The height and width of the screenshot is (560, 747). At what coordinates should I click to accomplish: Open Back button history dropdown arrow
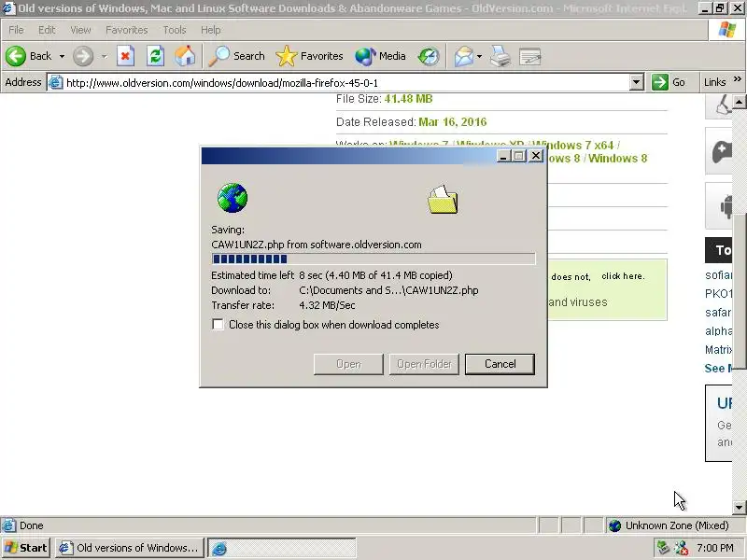[62, 56]
